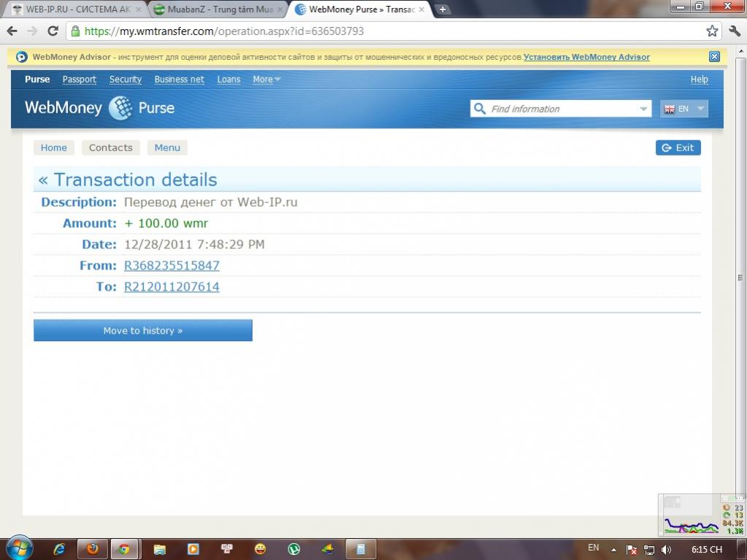
Task: Click into the Find information field
Action: pyautogui.click(x=562, y=109)
